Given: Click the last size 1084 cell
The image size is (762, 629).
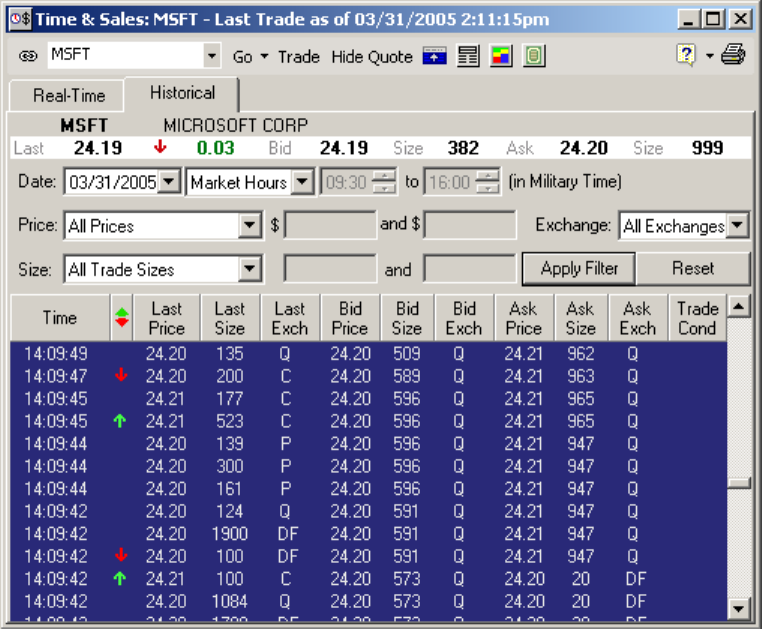Looking at the screenshot, I should [x=230, y=601].
